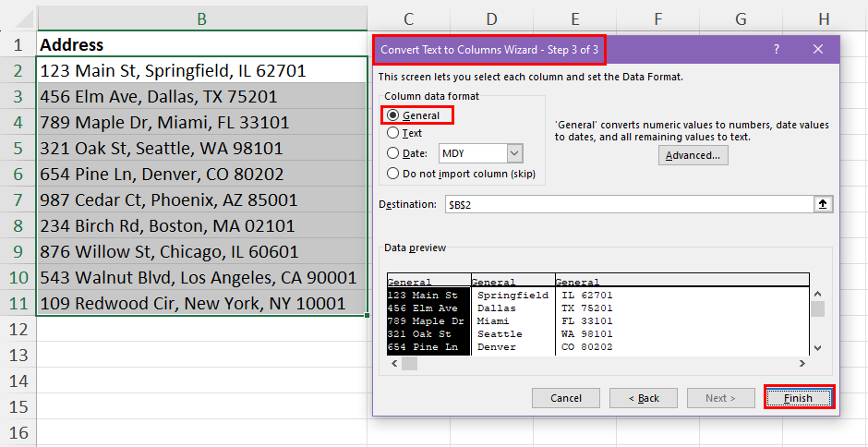The image size is (868, 447).
Task: Select the Date data format option
Action: pyautogui.click(x=393, y=153)
